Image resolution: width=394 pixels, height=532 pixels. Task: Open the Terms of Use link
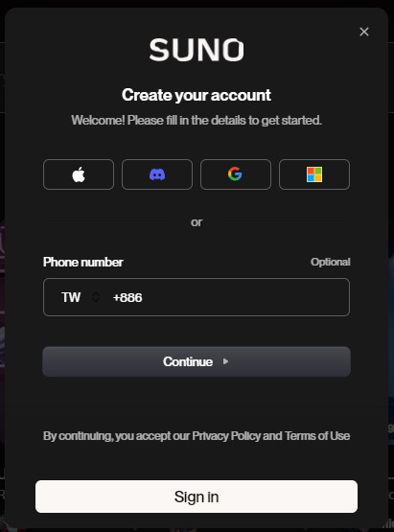point(317,436)
